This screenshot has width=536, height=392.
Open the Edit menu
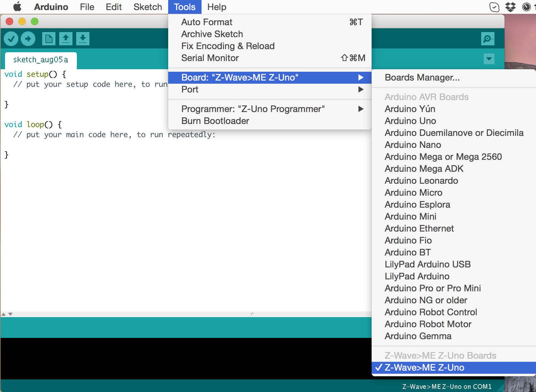114,7
